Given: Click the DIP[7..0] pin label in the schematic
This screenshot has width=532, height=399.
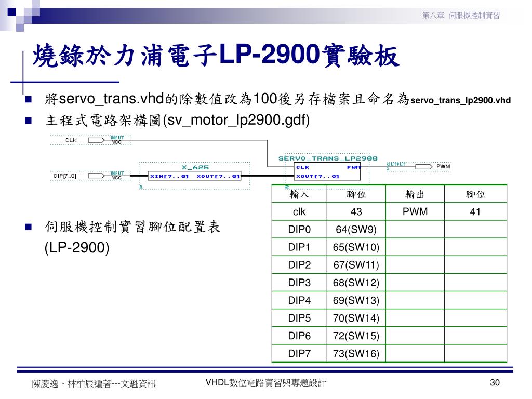Looking at the screenshot, I should click(65, 176).
